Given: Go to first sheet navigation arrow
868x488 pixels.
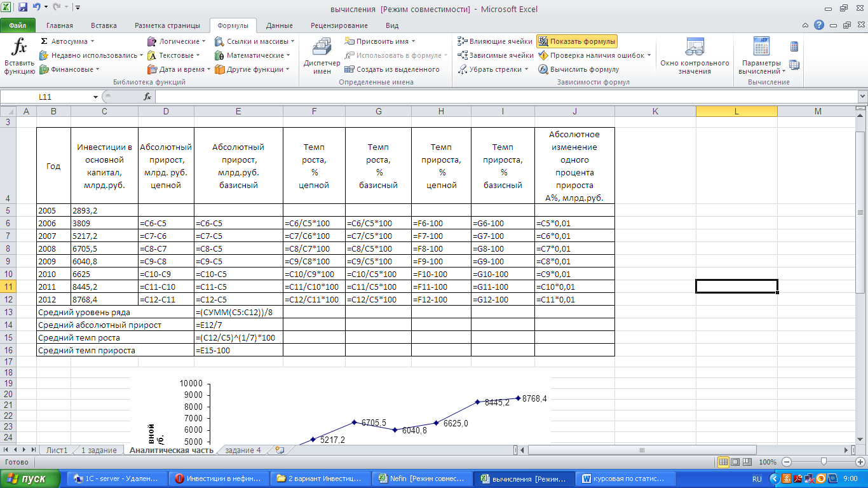Looking at the screenshot, I should pos(6,450).
